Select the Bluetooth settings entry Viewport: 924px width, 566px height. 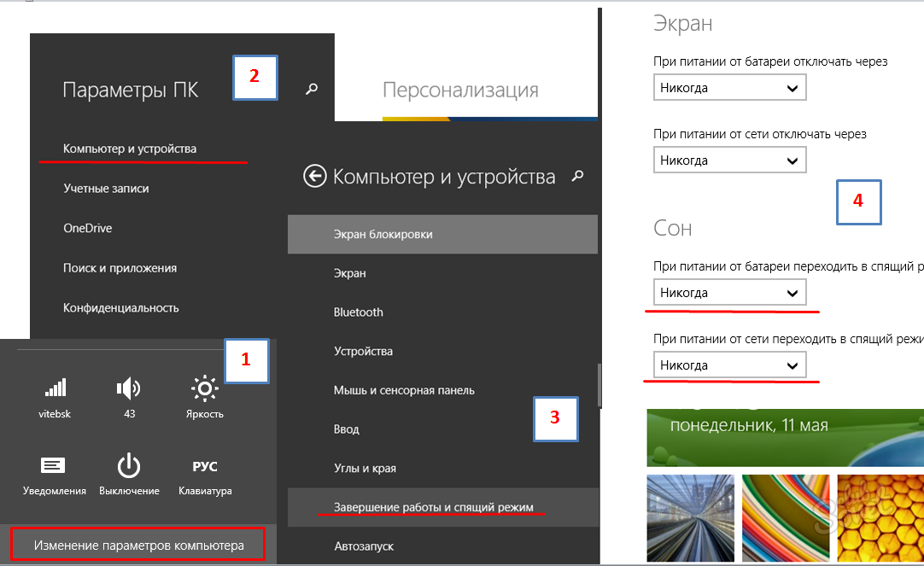tap(359, 312)
